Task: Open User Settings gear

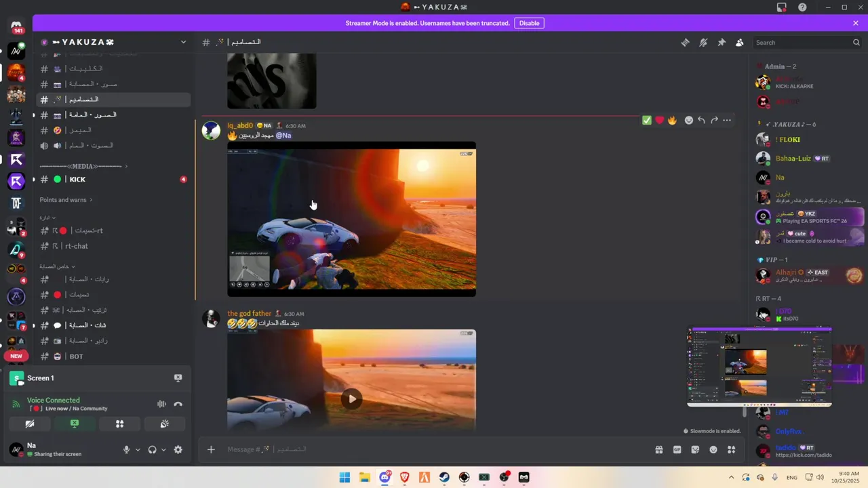Action: (x=178, y=449)
